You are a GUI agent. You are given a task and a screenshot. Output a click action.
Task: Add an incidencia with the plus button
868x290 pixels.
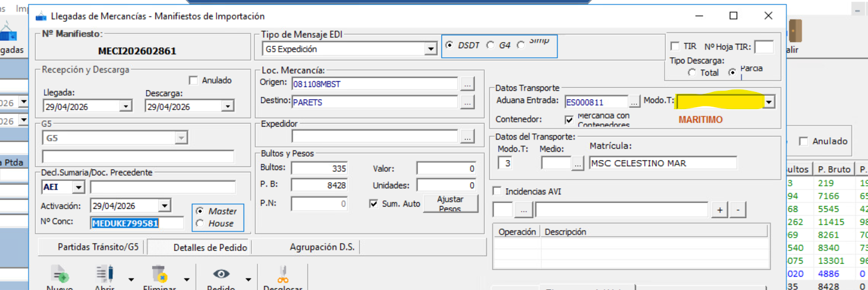(x=719, y=210)
